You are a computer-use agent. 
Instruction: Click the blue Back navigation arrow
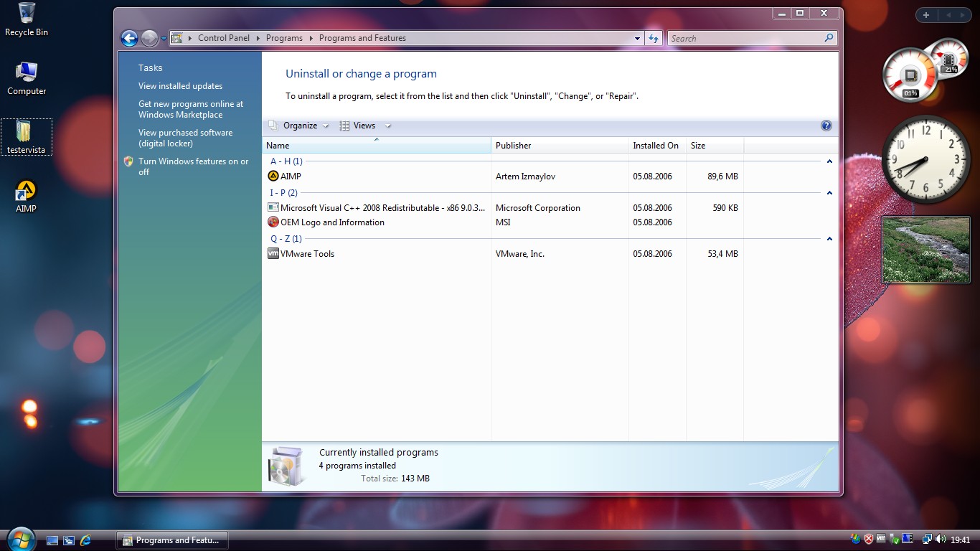tap(129, 38)
